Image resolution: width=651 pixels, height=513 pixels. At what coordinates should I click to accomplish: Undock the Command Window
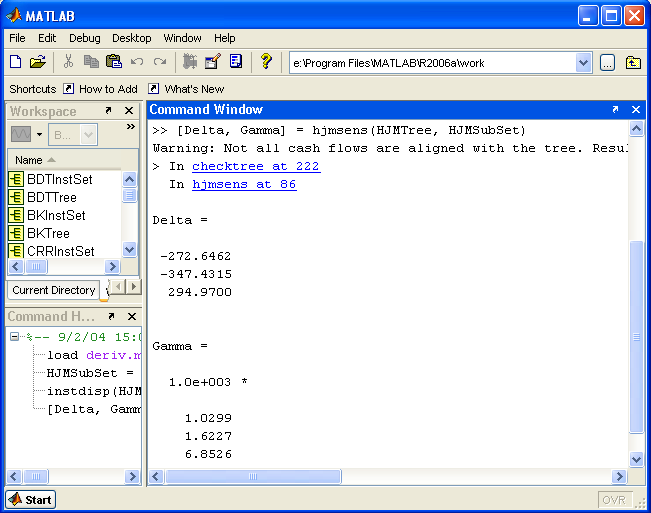[615, 109]
